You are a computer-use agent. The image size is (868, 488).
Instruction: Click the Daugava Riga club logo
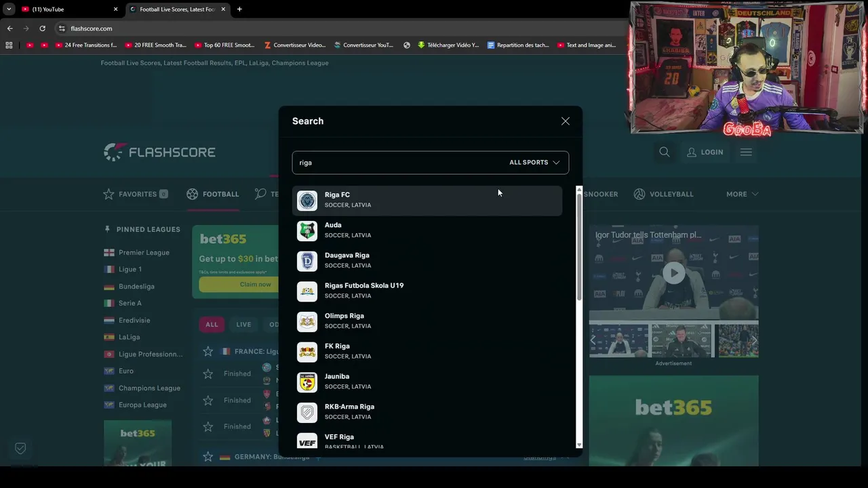click(x=307, y=261)
